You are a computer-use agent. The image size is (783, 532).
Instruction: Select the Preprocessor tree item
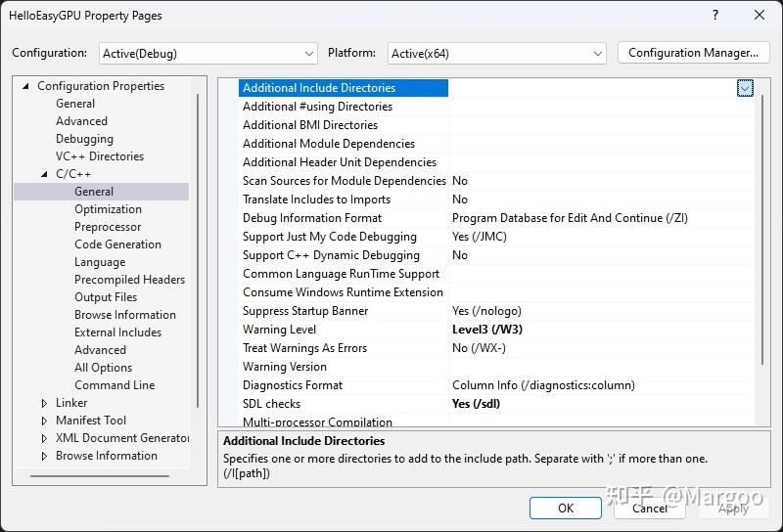tap(108, 227)
